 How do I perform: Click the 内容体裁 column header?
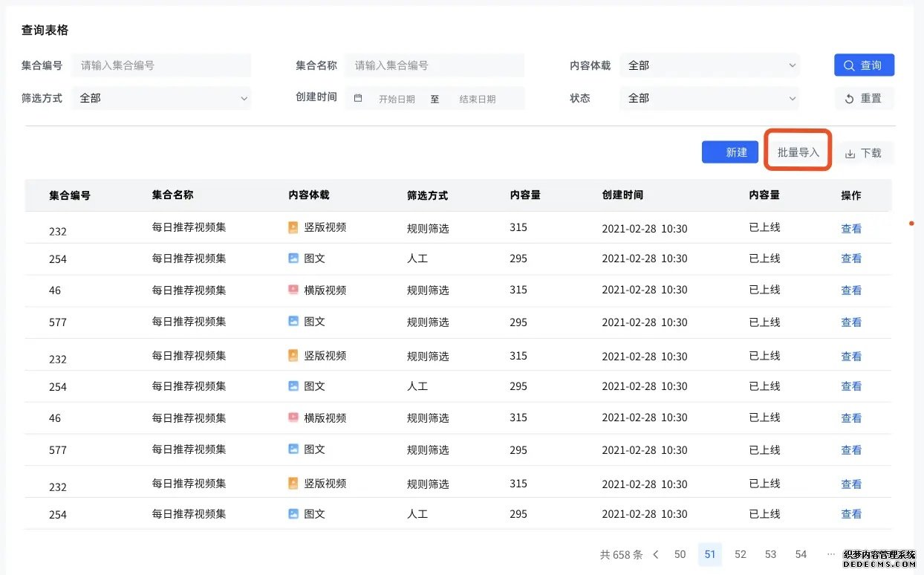point(309,195)
